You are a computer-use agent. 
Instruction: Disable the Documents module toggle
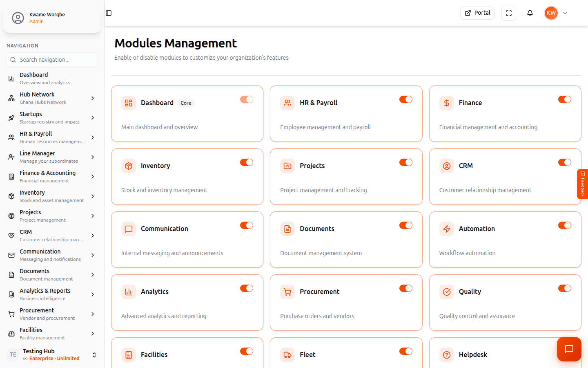(x=406, y=225)
